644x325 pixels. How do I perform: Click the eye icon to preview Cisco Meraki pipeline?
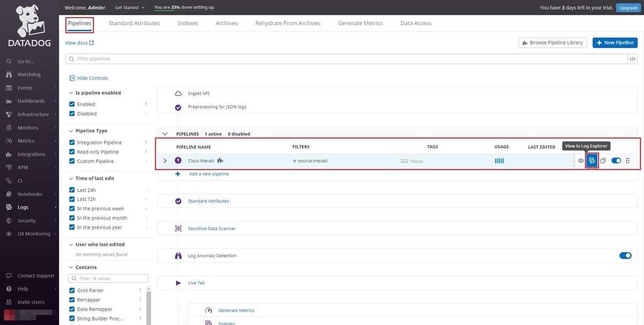coord(580,160)
